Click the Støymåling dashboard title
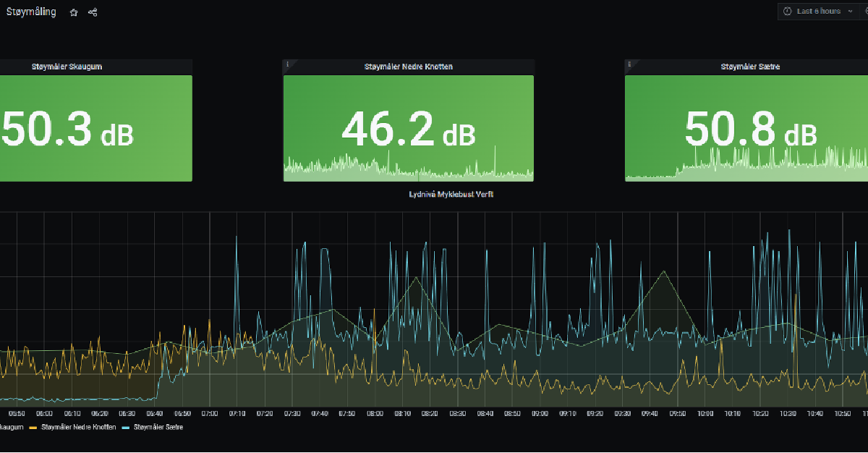Screen dimensions: 868x453 tap(31, 12)
